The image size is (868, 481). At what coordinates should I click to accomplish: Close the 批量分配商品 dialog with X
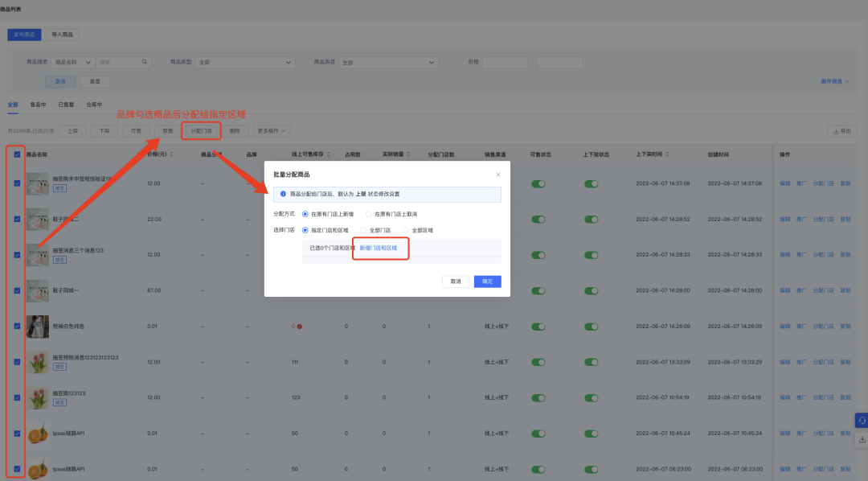coord(498,175)
